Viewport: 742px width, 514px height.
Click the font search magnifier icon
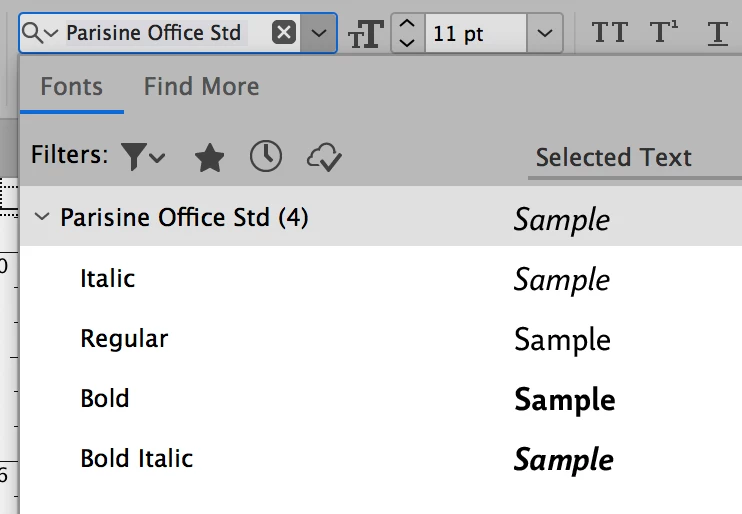tap(34, 33)
